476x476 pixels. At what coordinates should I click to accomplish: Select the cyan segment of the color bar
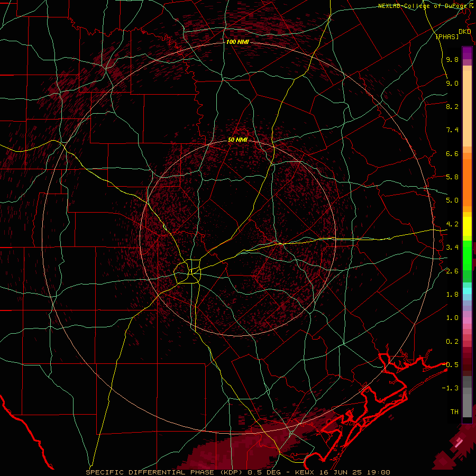click(x=467, y=291)
